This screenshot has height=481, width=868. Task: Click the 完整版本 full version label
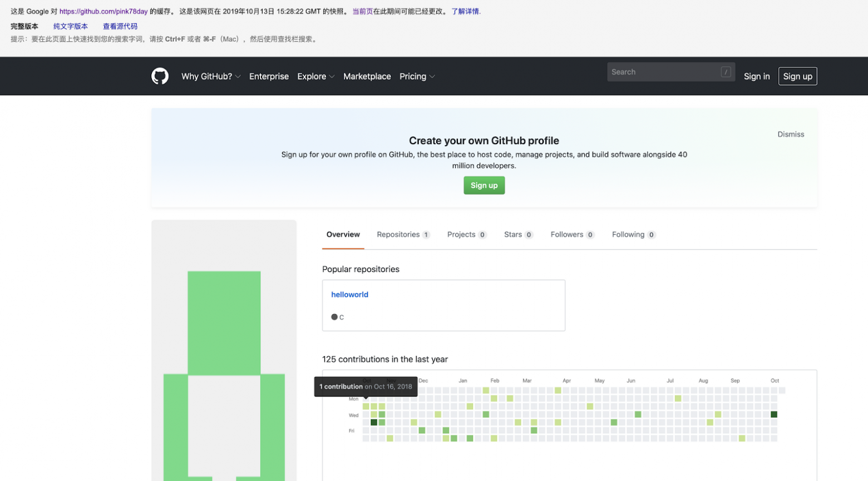tap(24, 26)
